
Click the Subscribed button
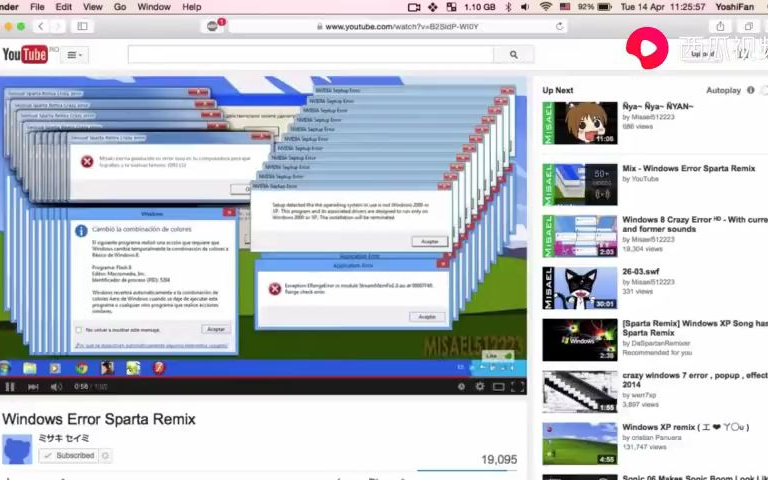click(x=69, y=456)
